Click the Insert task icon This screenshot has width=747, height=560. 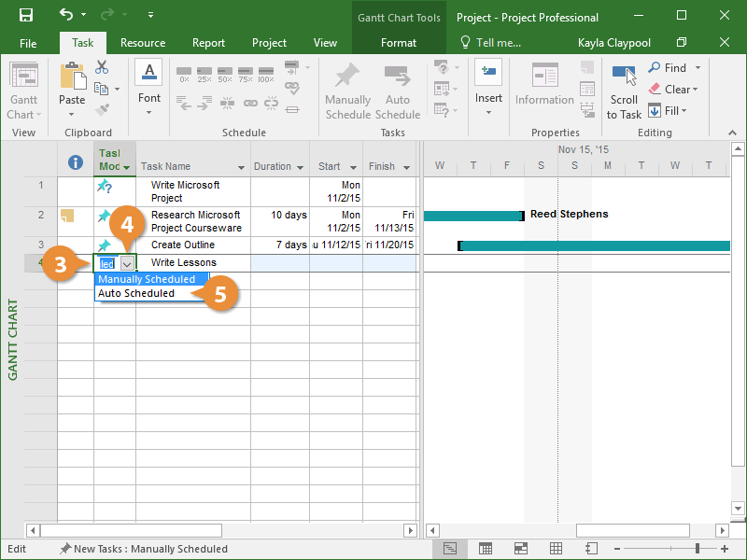click(x=487, y=73)
